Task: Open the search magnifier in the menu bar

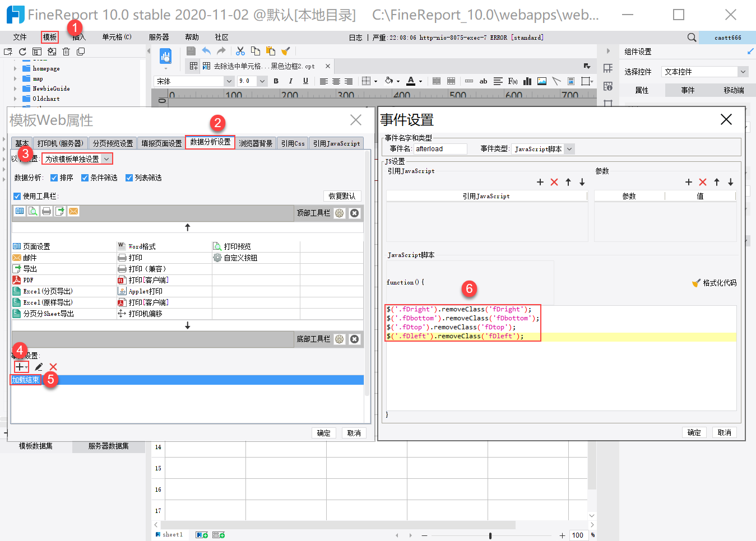Action: [692, 38]
